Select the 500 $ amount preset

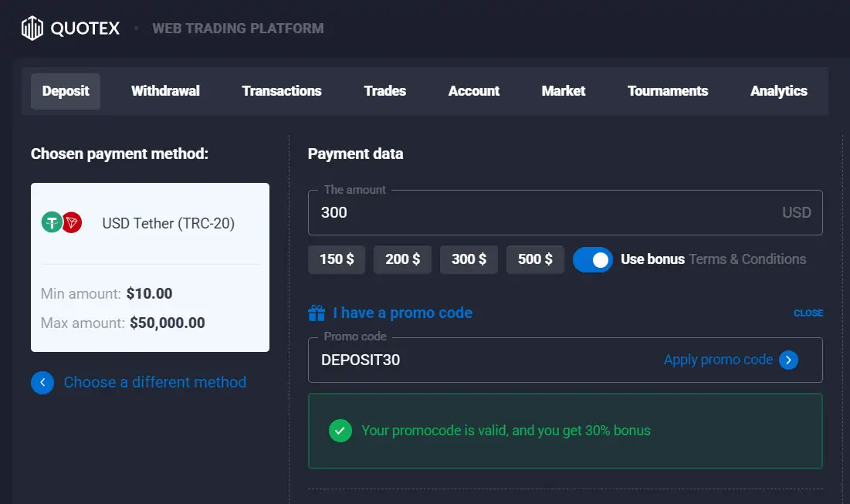coord(535,259)
